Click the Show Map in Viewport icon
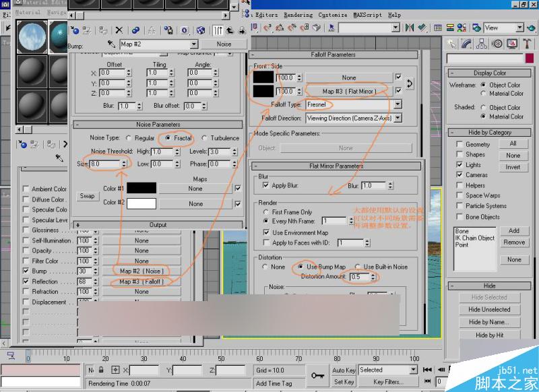 [201, 30]
